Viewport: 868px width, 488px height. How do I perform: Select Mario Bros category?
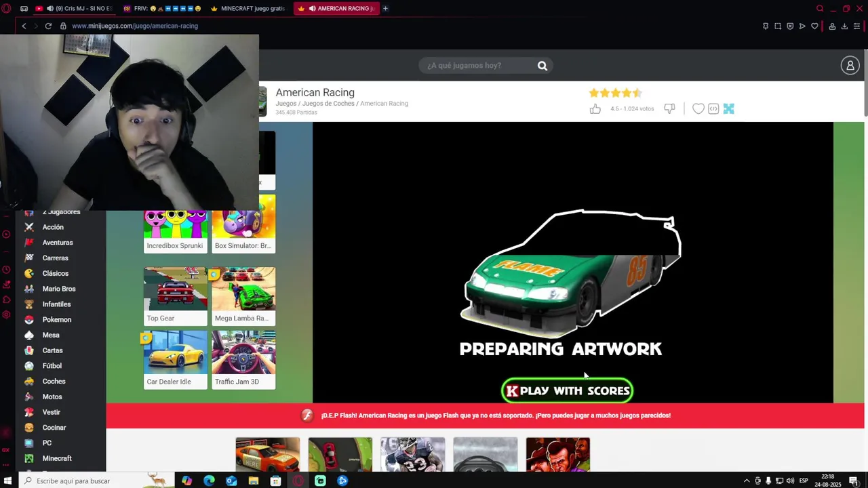coord(59,289)
